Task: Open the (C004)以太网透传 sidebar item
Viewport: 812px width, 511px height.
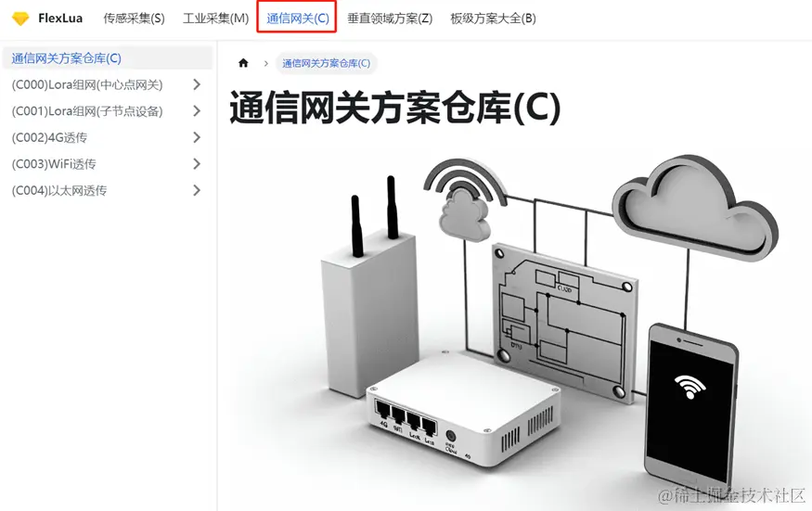Action: pos(59,190)
